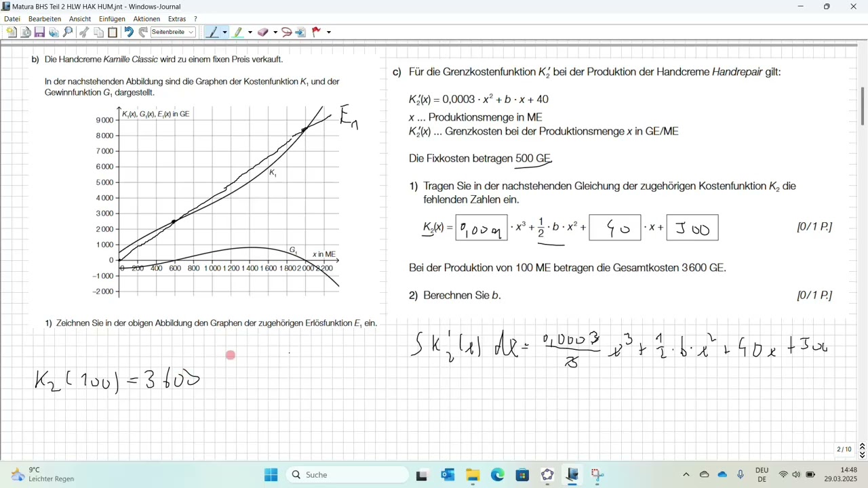The height and width of the screenshot is (488, 868).
Task: Open the Windows Start menu
Action: click(x=271, y=474)
